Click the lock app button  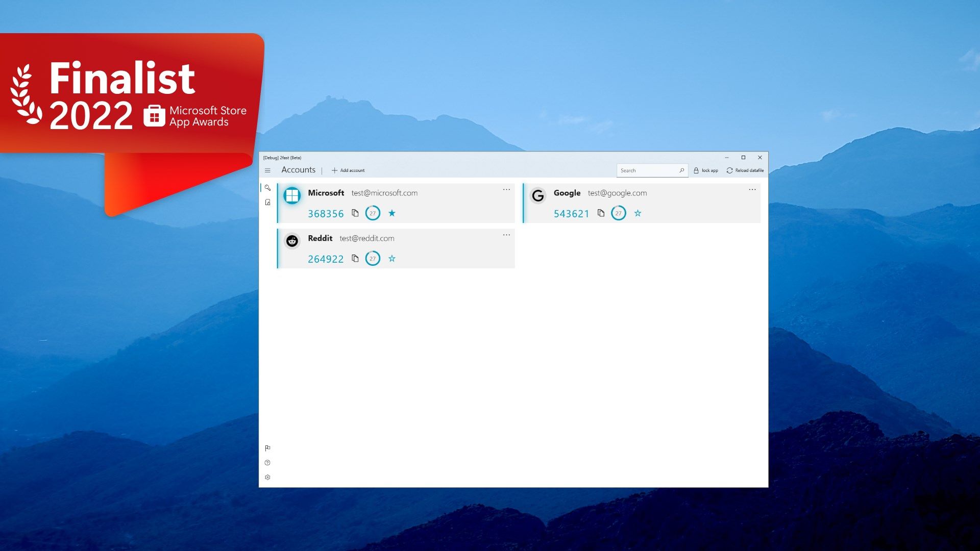point(706,170)
